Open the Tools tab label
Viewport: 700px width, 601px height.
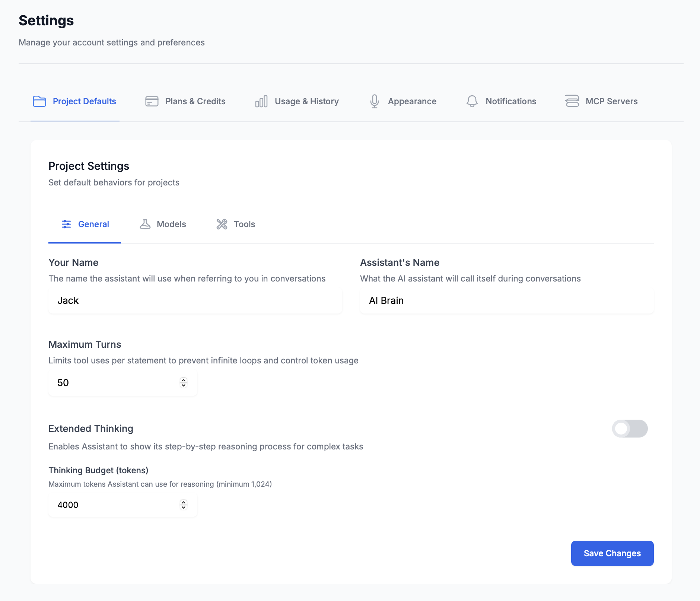pyautogui.click(x=244, y=224)
